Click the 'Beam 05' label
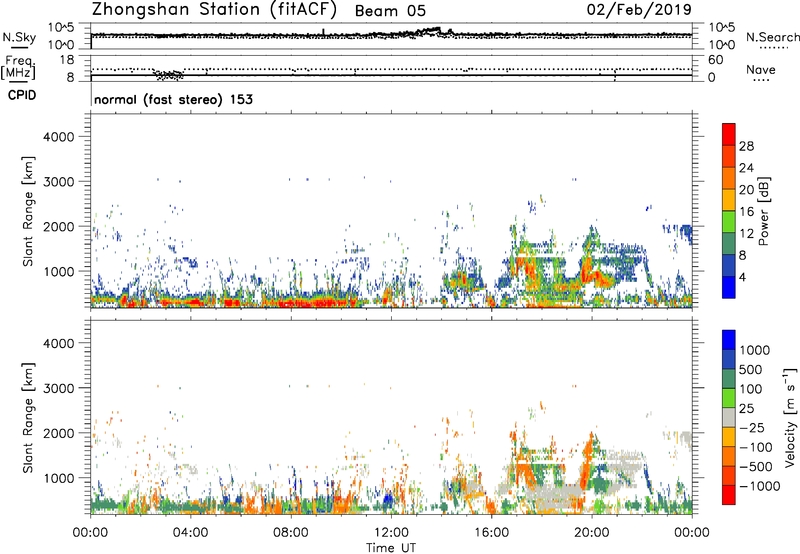Viewport: 800px width, 554px height. pyautogui.click(x=390, y=11)
